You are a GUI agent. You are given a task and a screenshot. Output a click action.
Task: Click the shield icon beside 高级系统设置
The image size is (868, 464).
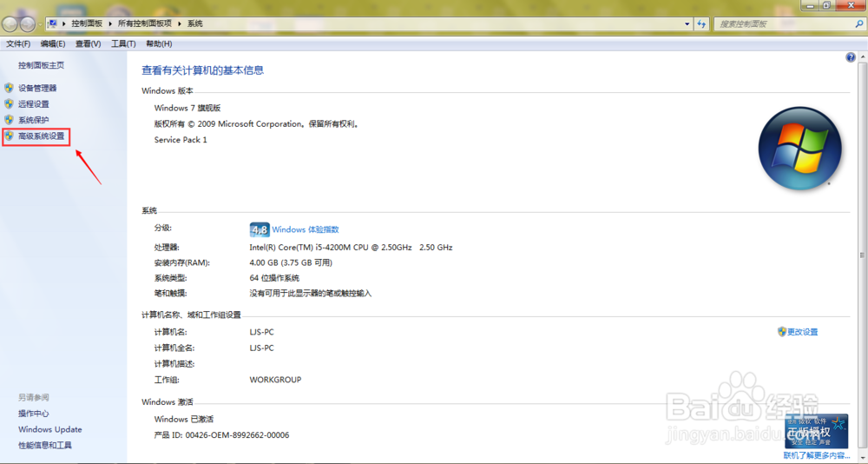[x=9, y=136]
